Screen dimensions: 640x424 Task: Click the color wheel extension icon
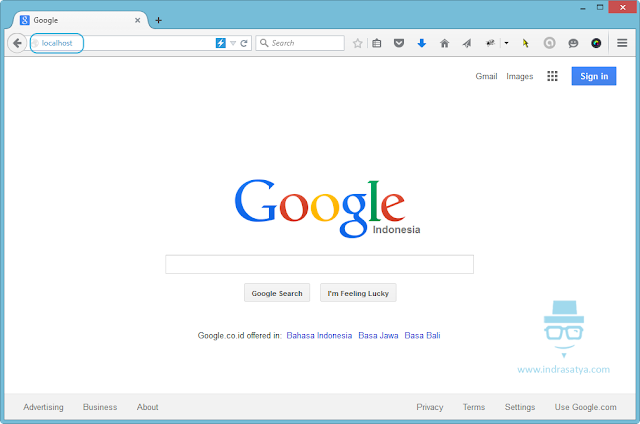pos(596,43)
